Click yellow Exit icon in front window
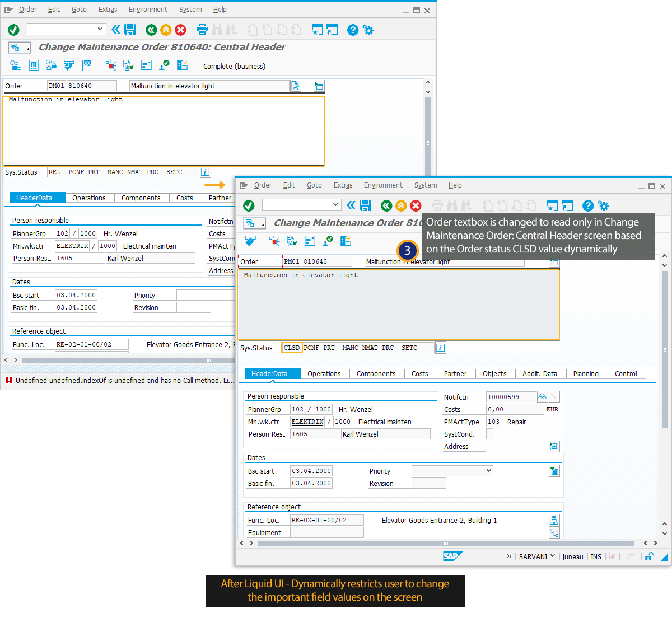672x618 pixels. coord(401,205)
